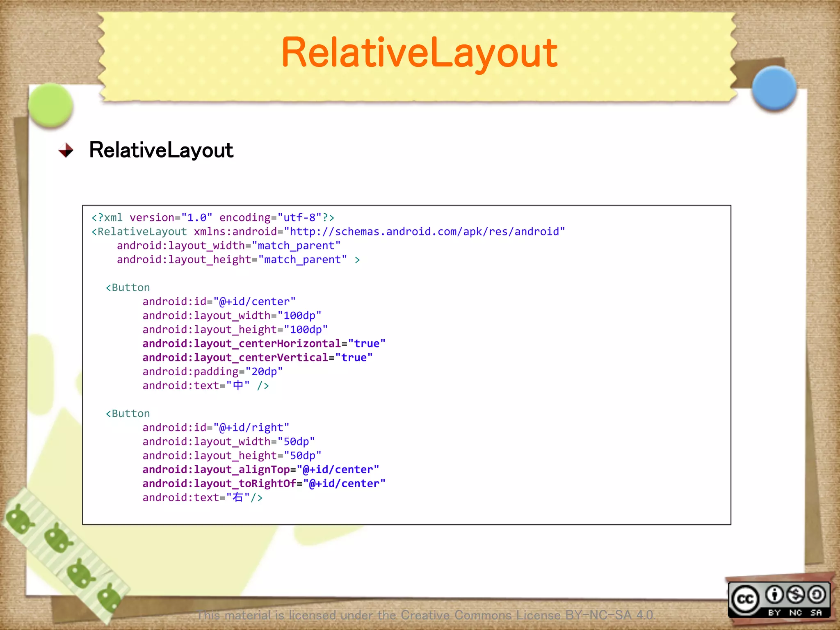Click the xml version declaration line

click(x=213, y=217)
